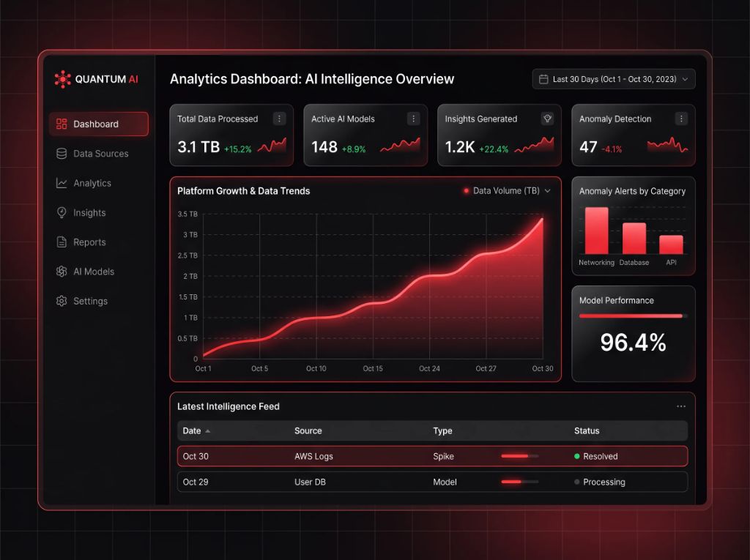The image size is (750, 560).
Task: Click the +15.2% change indicator
Action: tap(238, 149)
